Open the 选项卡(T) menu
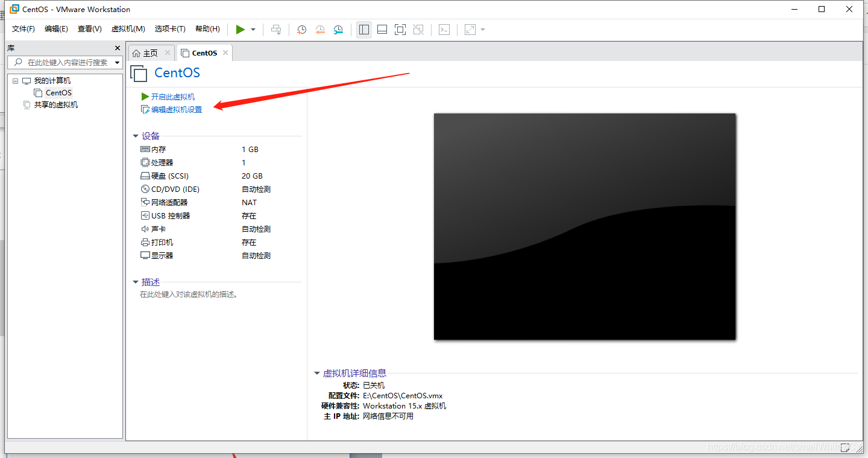Screen dimensions: 868x458 coord(170,29)
